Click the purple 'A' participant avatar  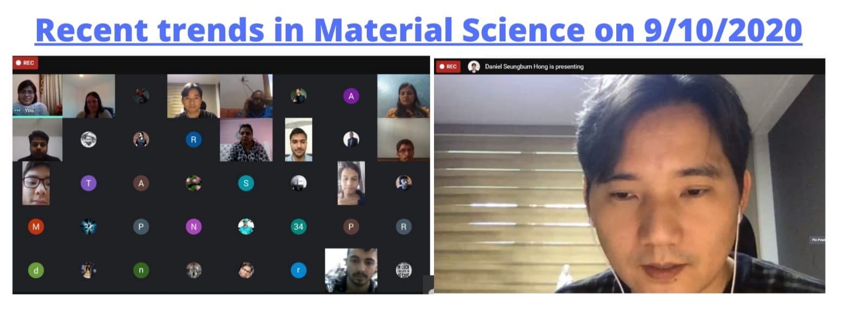click(351, 96)
